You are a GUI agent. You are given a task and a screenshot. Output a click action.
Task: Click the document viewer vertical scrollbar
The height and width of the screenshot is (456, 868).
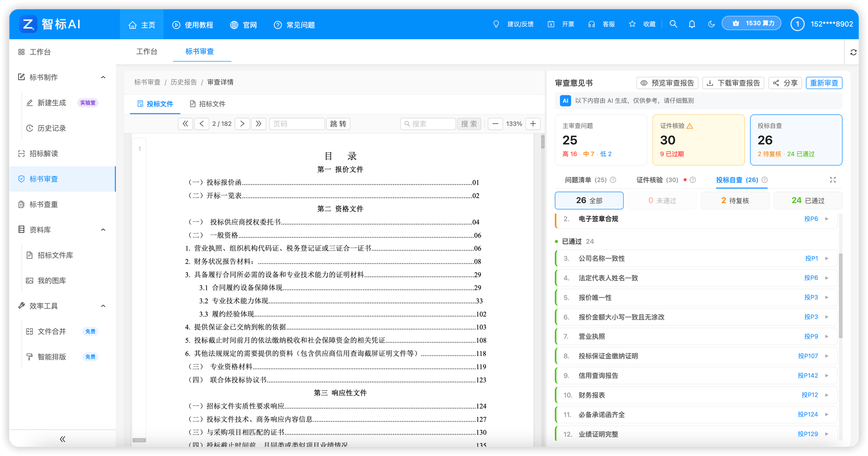tap(542, 142)
